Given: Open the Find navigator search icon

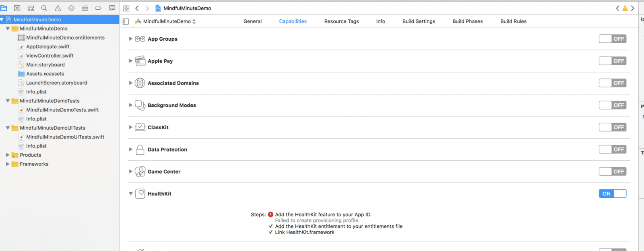Looking at the screenshot, I should click(44, 8).
